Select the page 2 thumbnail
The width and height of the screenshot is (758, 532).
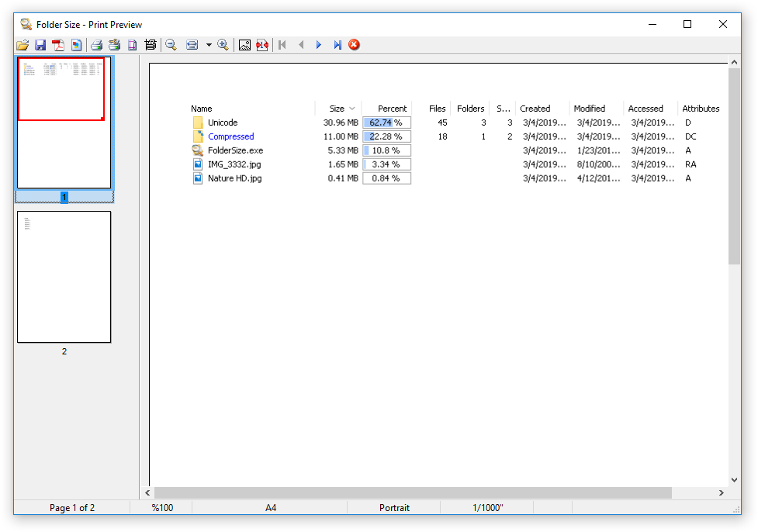point(64,277)
